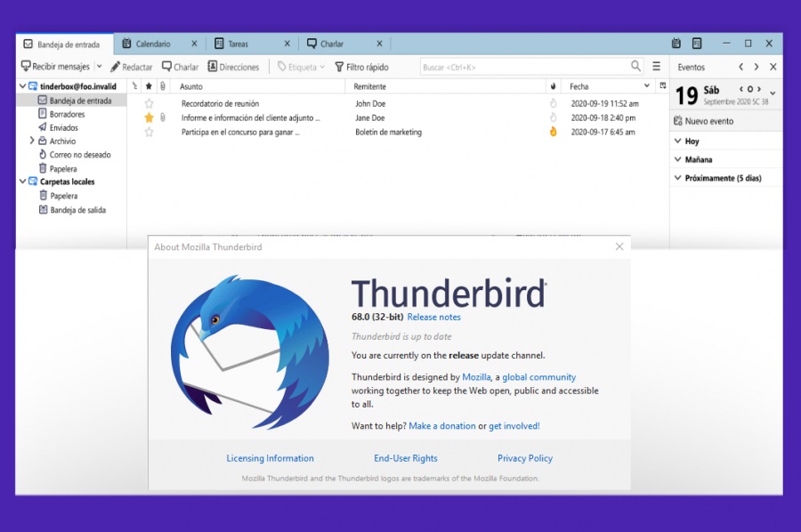This screenshot has height=532, width=801.
Task: Collapse Próximamente (5 días) section
Action: tap(678, 178)
